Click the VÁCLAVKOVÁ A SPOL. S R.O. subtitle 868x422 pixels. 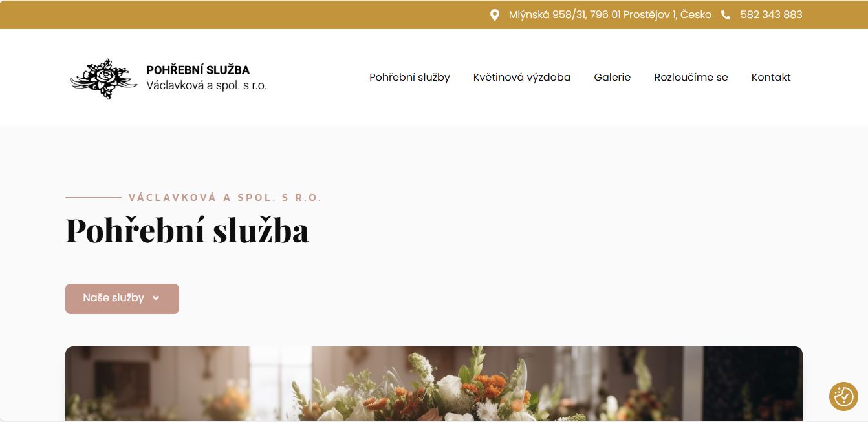point(225,198)
